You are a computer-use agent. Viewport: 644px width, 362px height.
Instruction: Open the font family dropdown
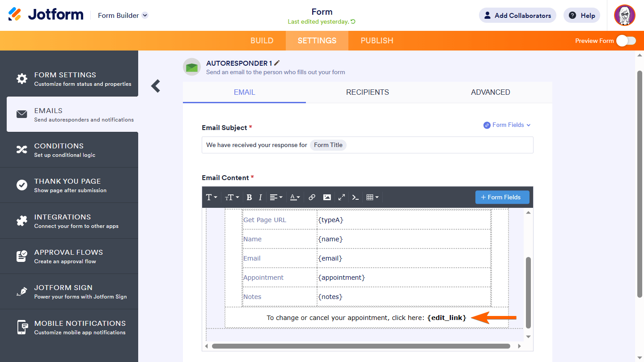pos(211,197)
